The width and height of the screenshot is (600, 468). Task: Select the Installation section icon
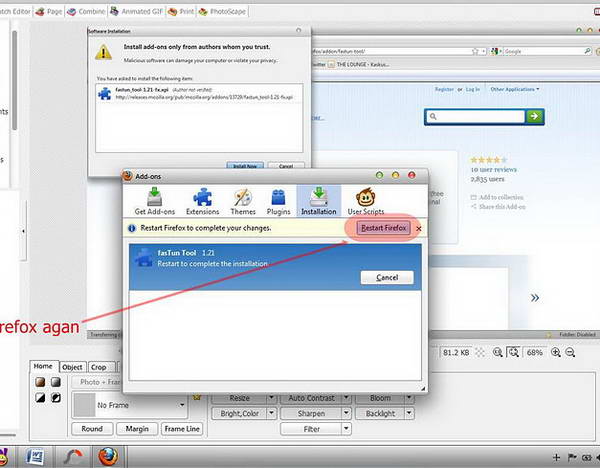319,201
